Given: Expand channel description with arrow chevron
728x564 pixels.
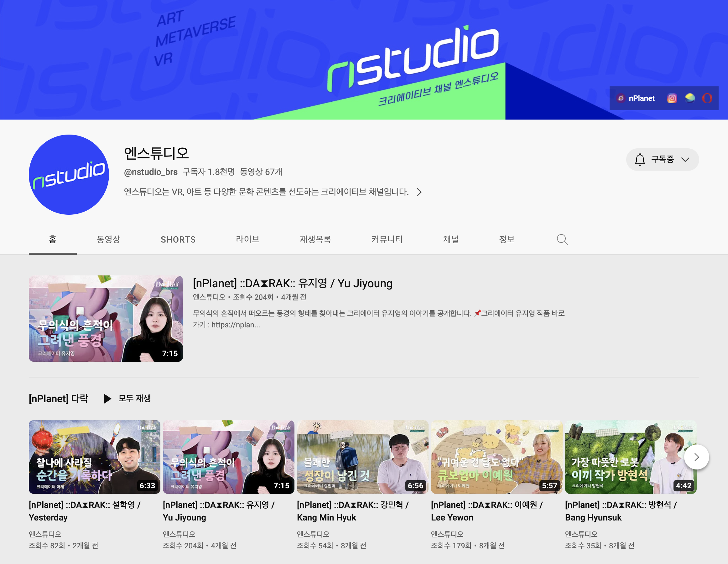Looking at the screenshot, I should [x=419, y=192].
